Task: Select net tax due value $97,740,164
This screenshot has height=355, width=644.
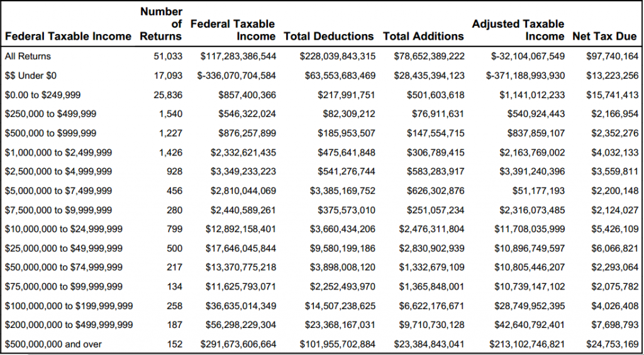Action: tap(613, 56)
